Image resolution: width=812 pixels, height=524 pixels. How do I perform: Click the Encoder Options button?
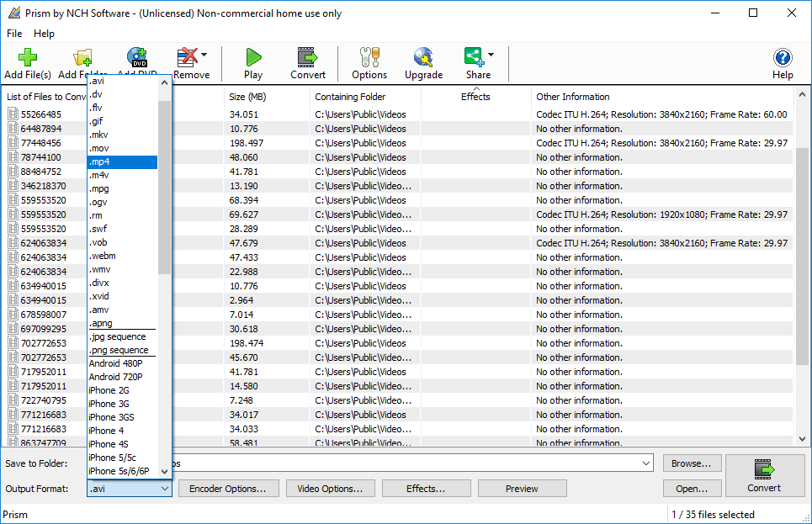228,489
